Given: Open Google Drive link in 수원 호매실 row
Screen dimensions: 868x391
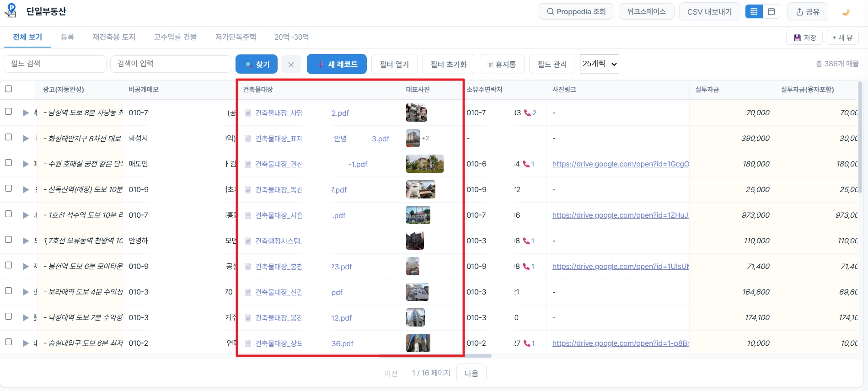Looking at the screenshot, I should point(621,164).
